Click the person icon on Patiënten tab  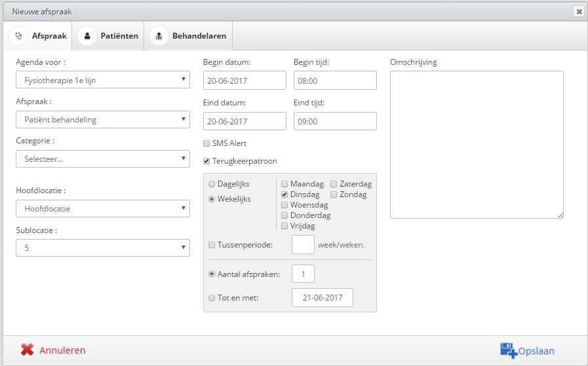(87, 36)
